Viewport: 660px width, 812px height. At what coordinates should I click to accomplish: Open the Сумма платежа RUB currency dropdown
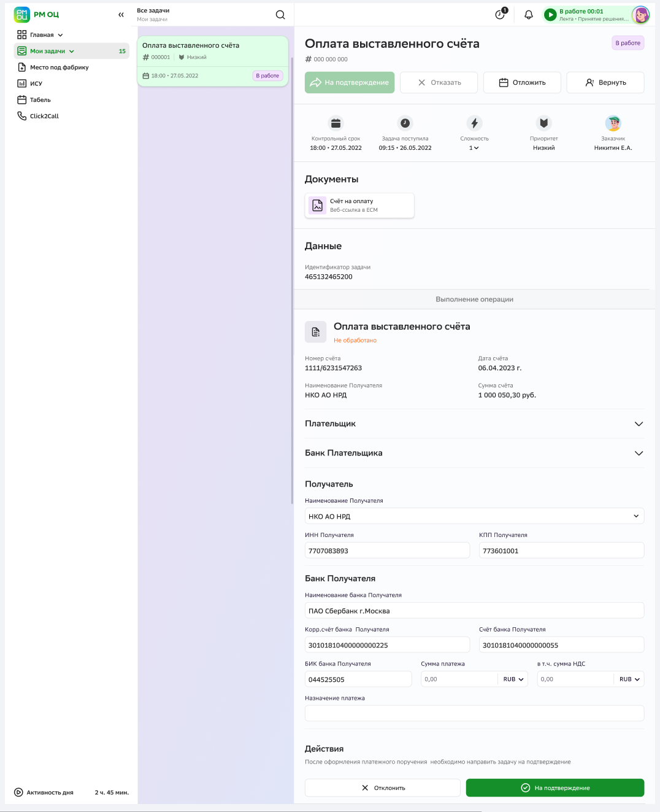513,679
